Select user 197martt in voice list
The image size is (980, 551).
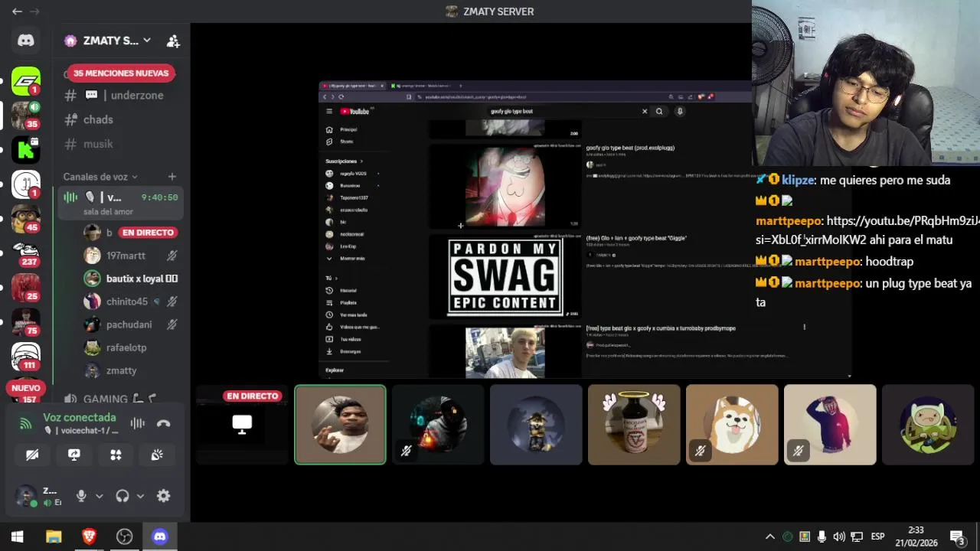130,256
